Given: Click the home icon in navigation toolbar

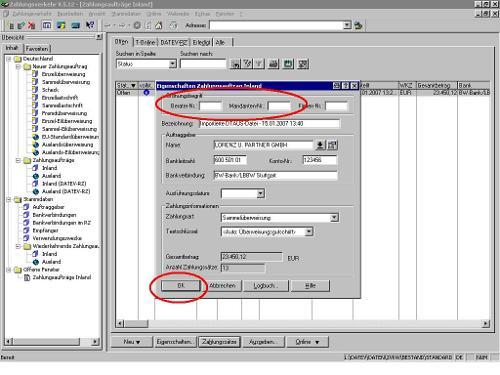Looking at the screenshot, I should click(159, 25).
